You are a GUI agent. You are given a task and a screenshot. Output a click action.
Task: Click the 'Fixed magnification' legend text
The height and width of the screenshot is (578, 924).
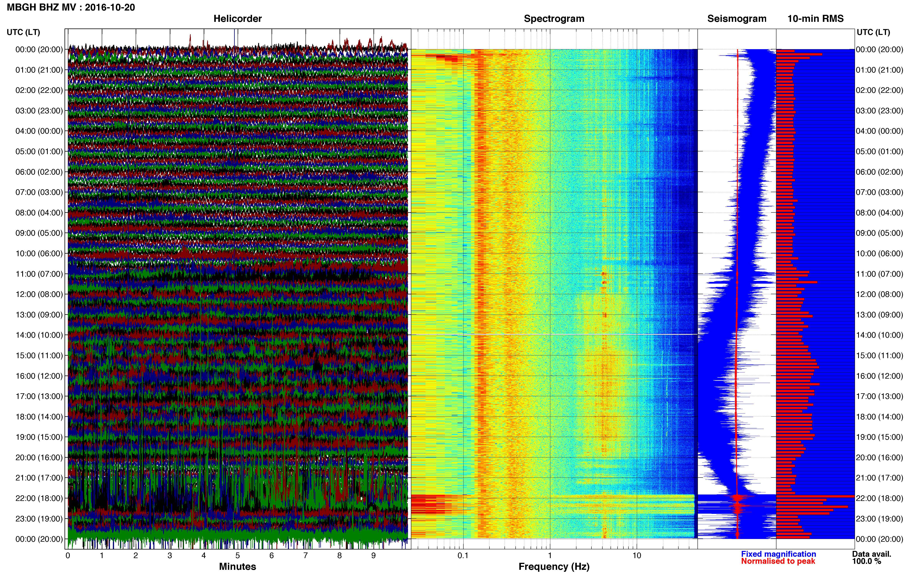point(778,554)
